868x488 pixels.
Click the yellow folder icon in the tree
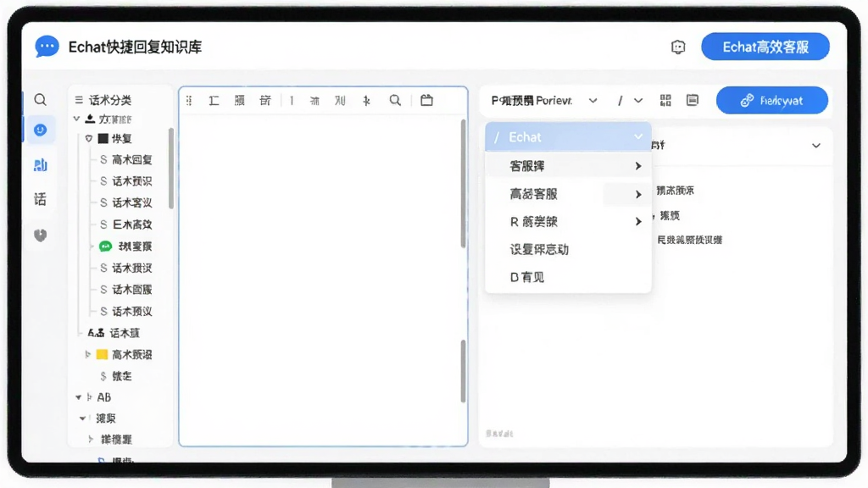[x=102, y=354]
